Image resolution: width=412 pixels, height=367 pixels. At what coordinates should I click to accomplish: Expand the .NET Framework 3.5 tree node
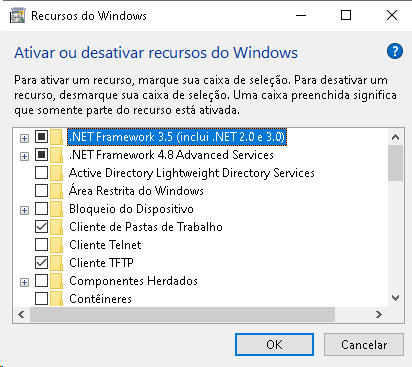click(24, 138)
